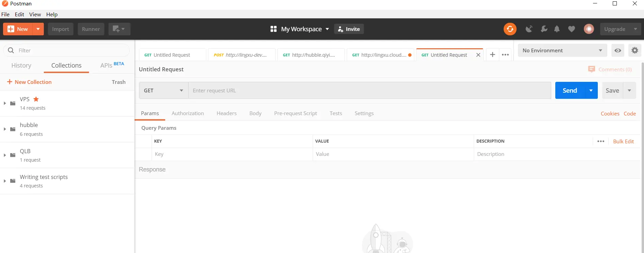Open the notifications bell icon
Image resolution: width=644 pixels, height=253 pixels.
coord(557,29)
